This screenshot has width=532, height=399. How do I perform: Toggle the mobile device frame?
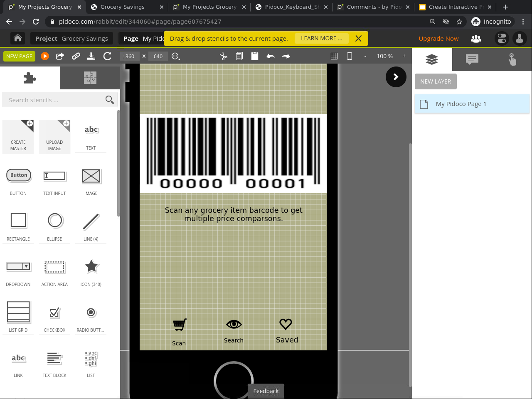click(x=350, y=56)
